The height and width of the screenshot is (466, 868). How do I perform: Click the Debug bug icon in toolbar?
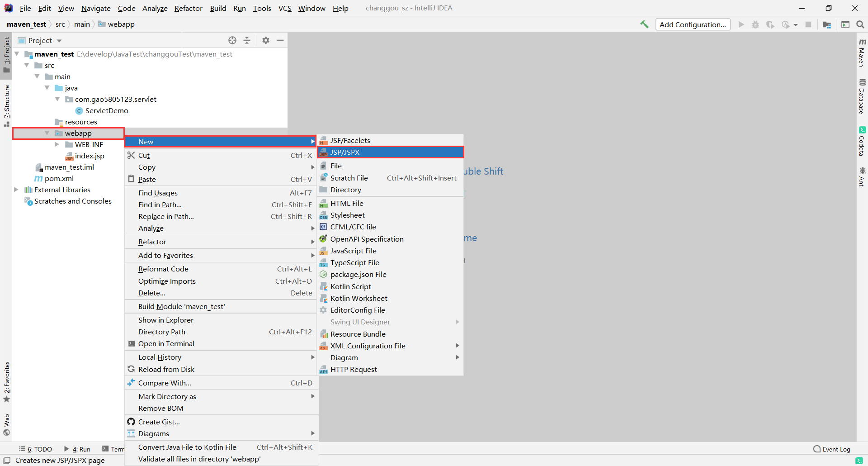tap(755, 24)
